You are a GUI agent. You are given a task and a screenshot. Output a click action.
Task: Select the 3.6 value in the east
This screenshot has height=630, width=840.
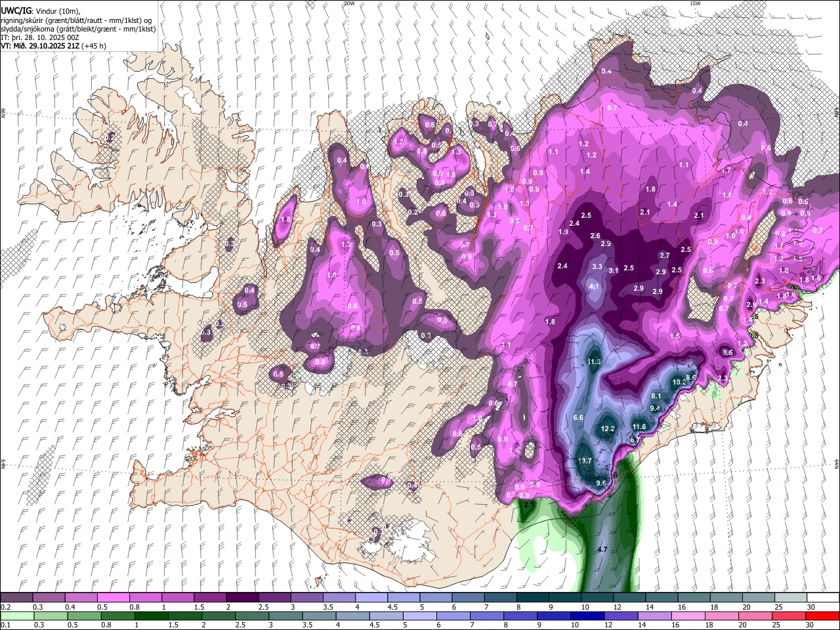tap(727, 353)
